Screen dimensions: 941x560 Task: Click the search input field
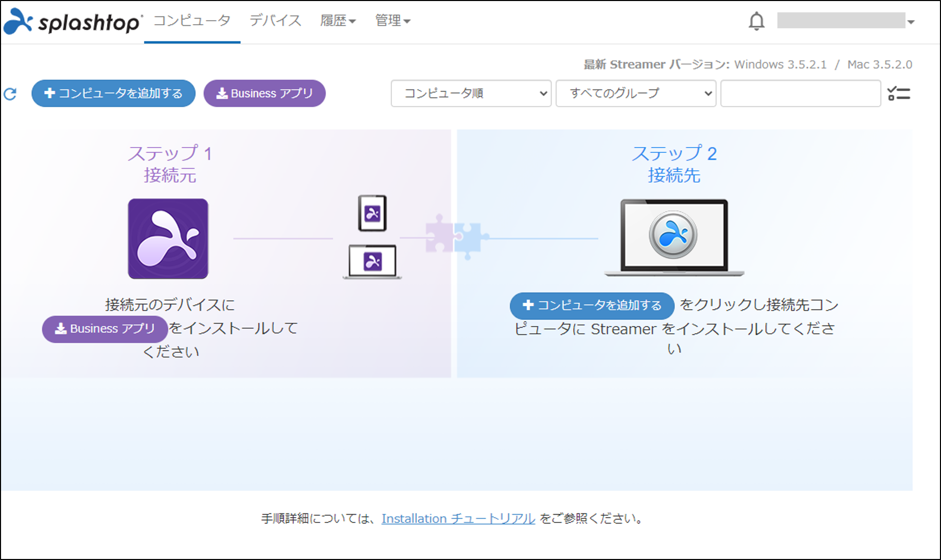(801, 93)
